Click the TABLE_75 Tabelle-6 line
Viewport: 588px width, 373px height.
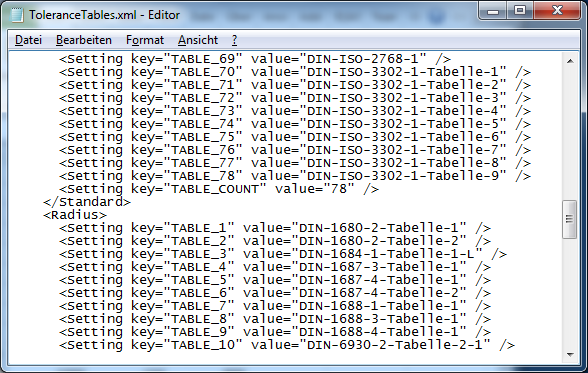coord(295,137)
